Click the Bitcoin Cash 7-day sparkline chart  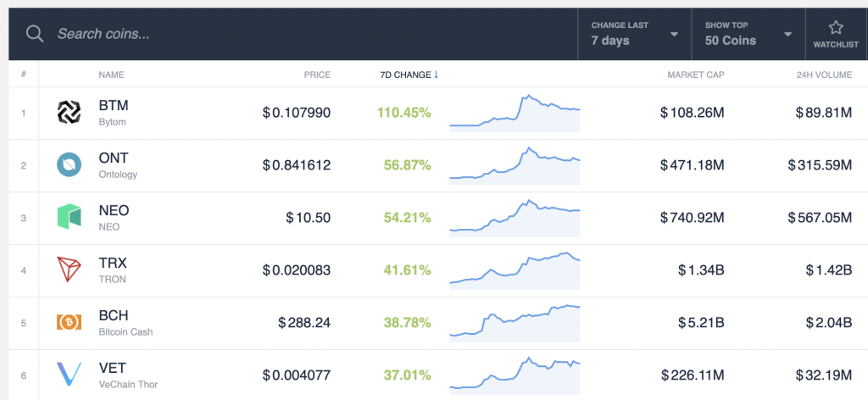coord(515,323)
